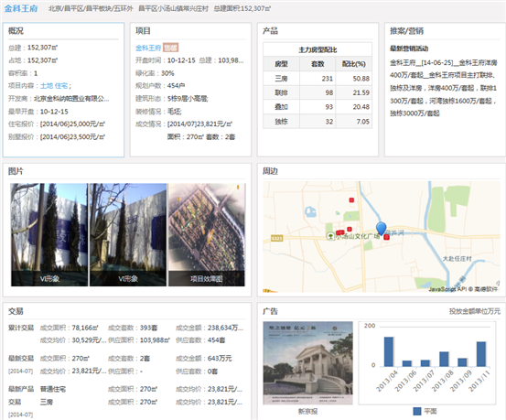Click the 累计交易 label
506x420 pixels.
(21, 328)
